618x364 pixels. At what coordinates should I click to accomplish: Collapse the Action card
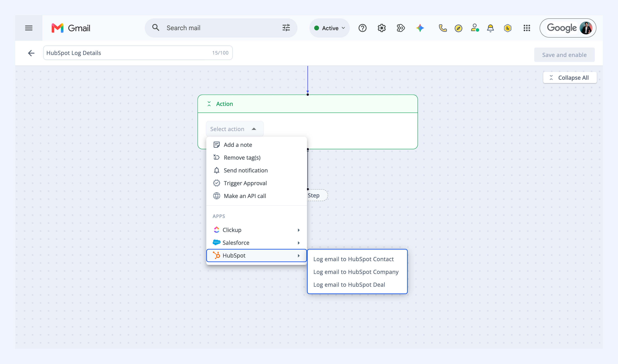click(209, 104)
